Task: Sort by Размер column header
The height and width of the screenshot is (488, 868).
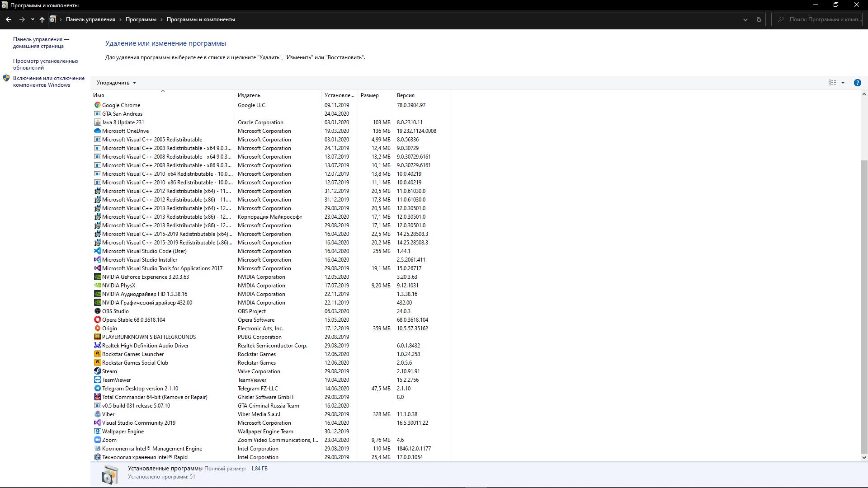Action: point(376,95)
